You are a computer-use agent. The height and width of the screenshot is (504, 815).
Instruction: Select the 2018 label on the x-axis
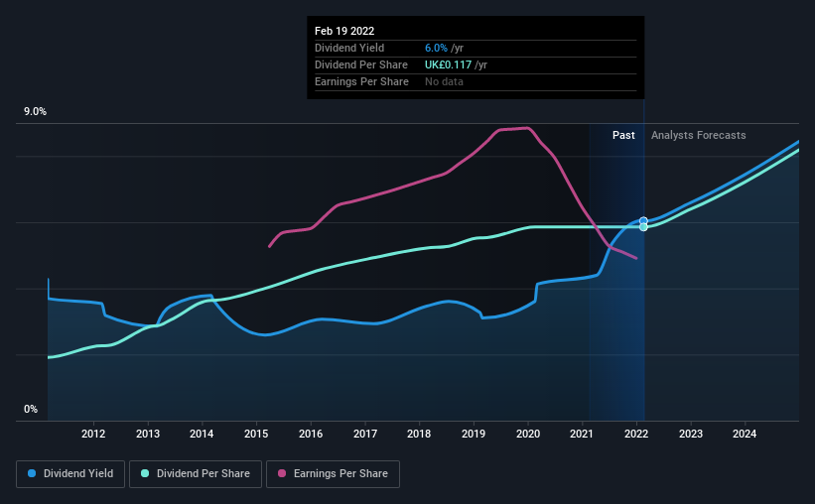(x=419, y=434)
